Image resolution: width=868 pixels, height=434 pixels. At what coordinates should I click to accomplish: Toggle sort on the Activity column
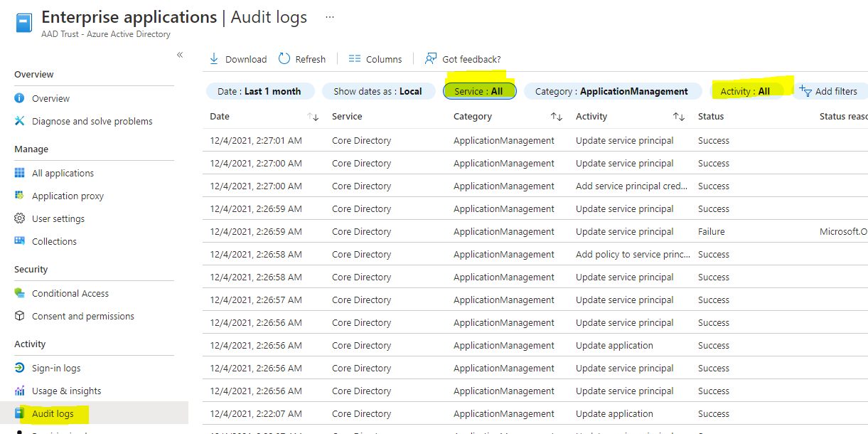679,116
